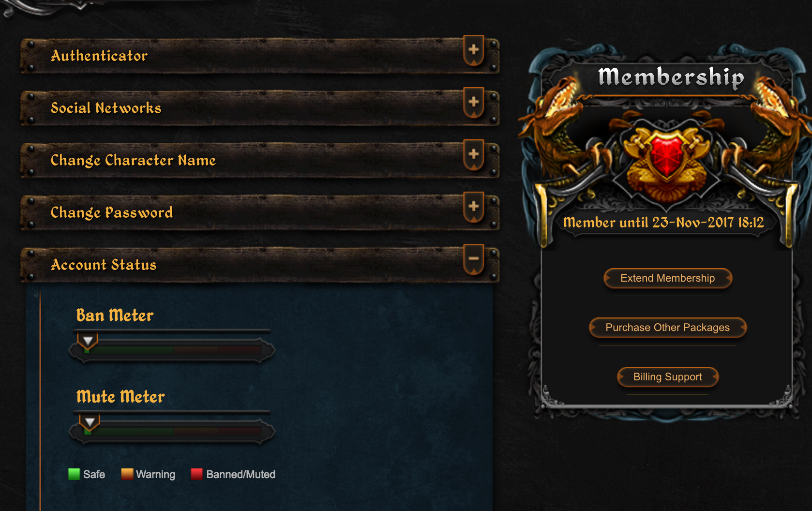Image resolution: width=812 pixels, height=511 pixels.
Task: Open Purchase Other Packages
Action: click(x=668, y=328)
